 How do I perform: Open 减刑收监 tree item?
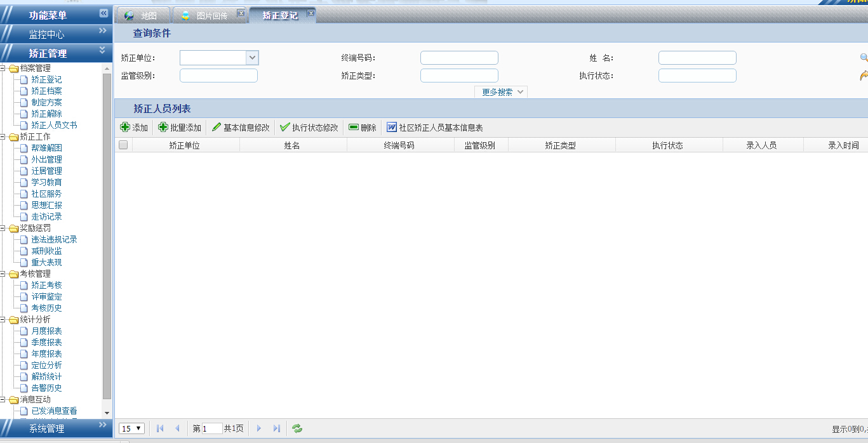coord(46,251)
